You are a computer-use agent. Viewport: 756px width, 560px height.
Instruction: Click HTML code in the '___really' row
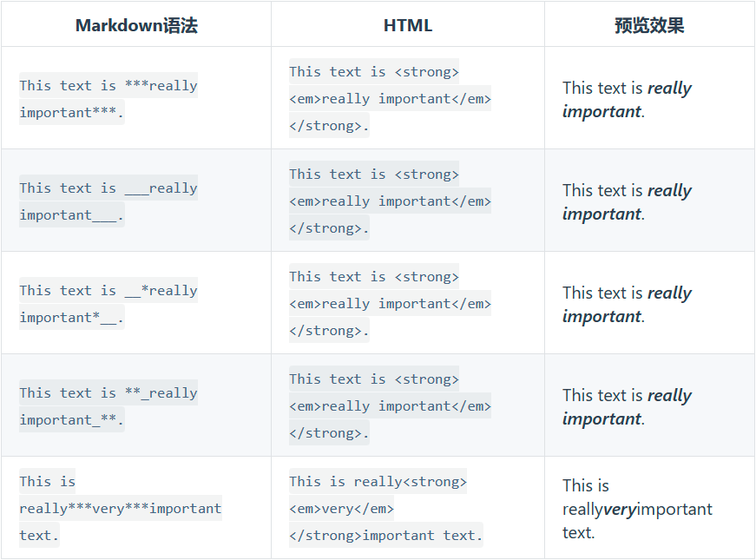click(390, 201)
